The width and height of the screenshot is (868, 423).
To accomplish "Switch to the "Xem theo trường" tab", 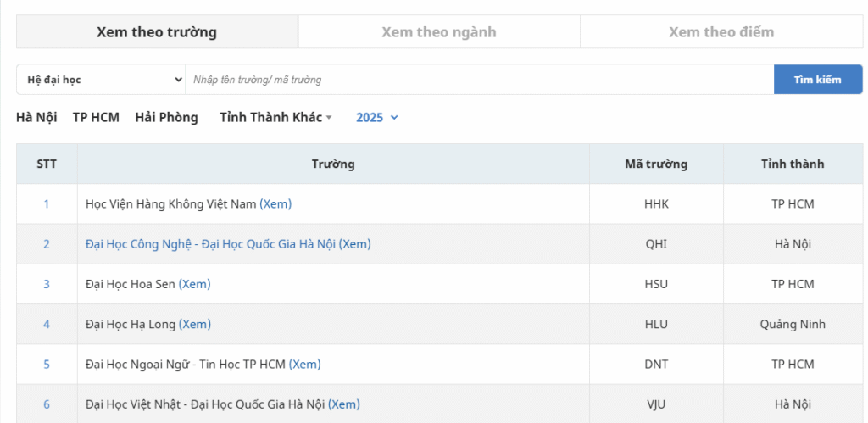I will 157,32.
